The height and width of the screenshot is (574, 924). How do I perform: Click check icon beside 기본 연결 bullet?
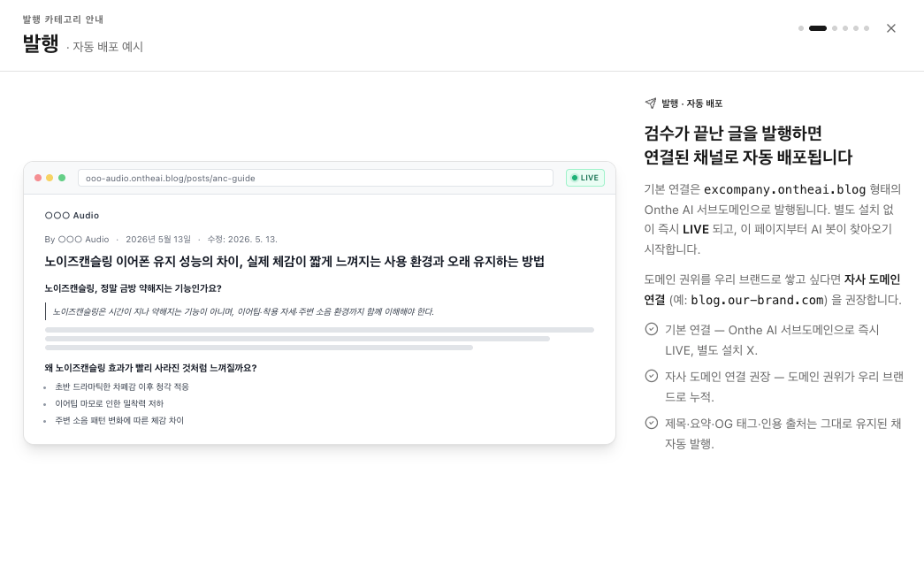[x=651, y=329]
